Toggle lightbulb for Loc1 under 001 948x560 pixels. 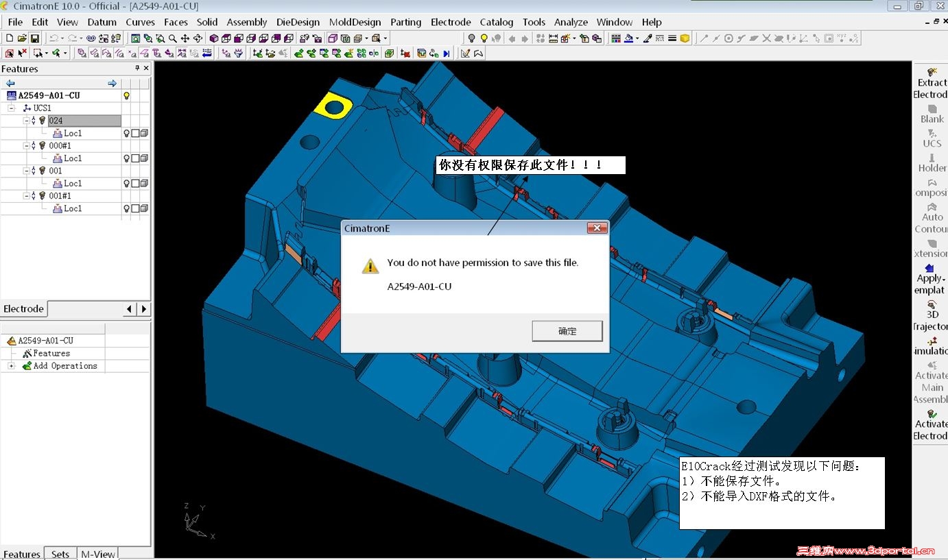point(126,184)
